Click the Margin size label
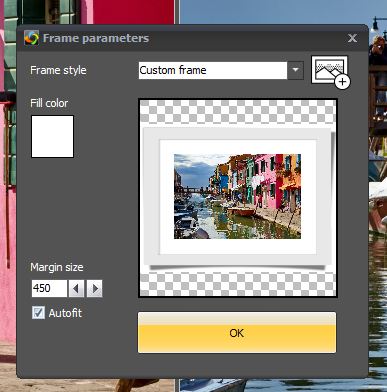 [57, 267]
